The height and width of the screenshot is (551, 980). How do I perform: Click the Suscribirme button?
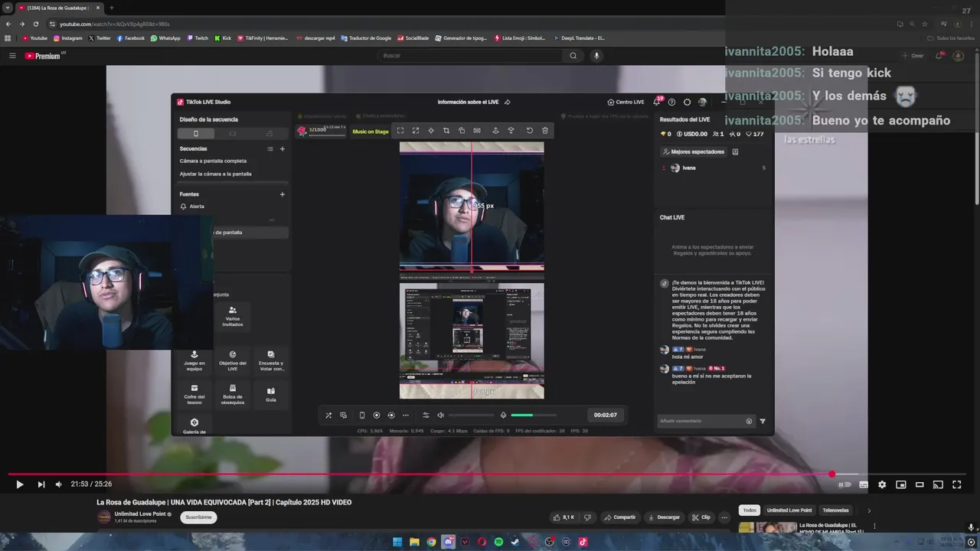(x=198, y=517)
